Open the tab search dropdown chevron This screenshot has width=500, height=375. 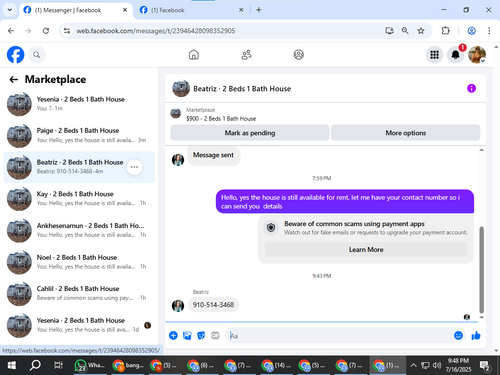point(10,10)
